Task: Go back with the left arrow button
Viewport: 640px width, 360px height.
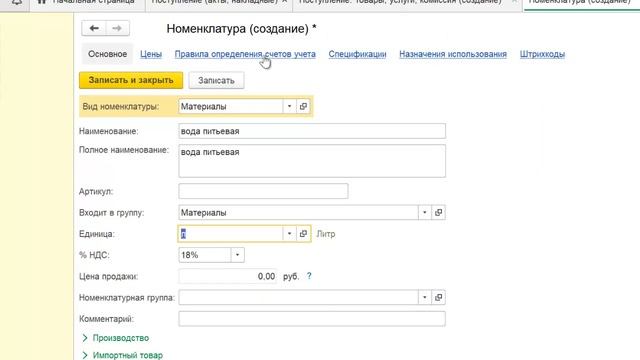Action: (x=94, y=28)
